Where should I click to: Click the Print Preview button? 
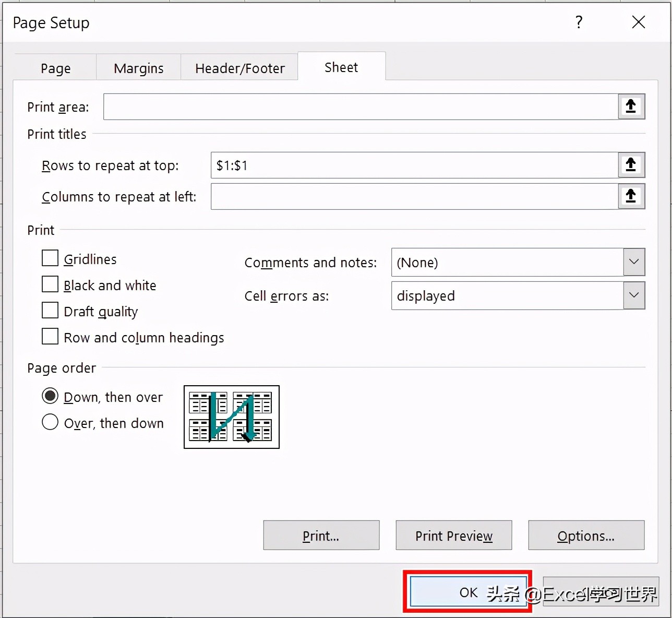pyautogui.click(x=454, y=536)
